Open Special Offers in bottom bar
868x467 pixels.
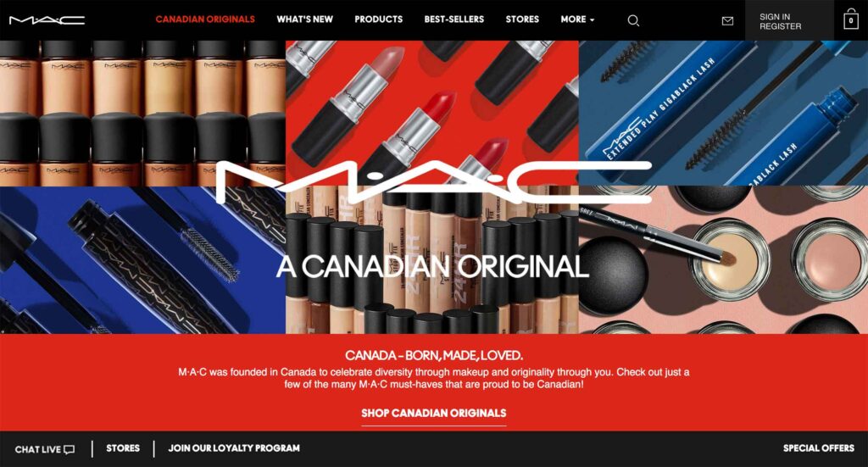819,448
